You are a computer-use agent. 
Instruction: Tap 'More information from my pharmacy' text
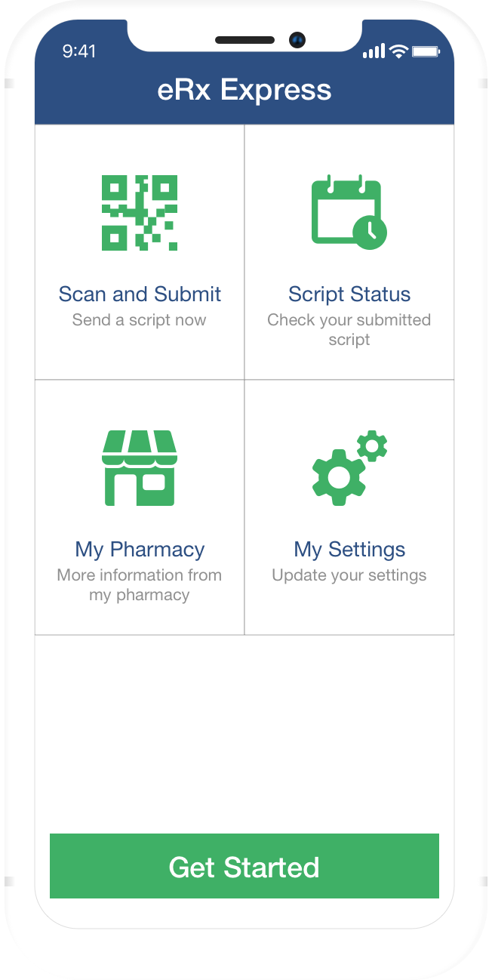pyautogui.click(x=140, y=585)
